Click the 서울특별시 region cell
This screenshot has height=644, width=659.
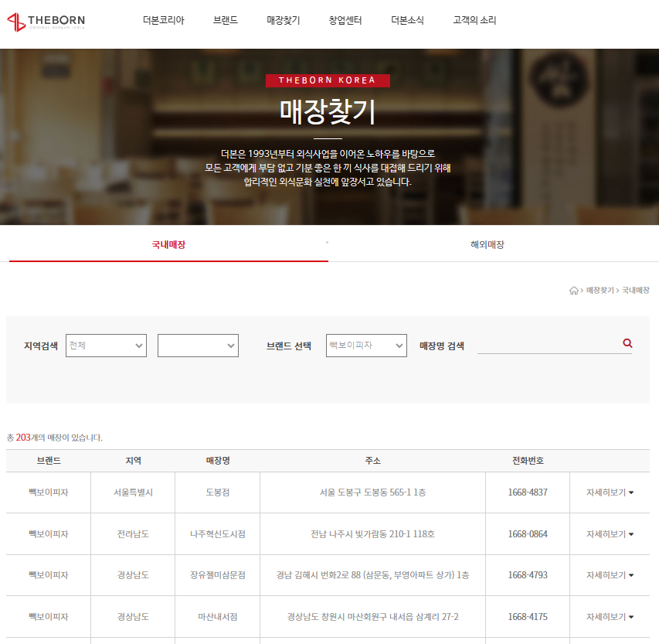[133, 492]
